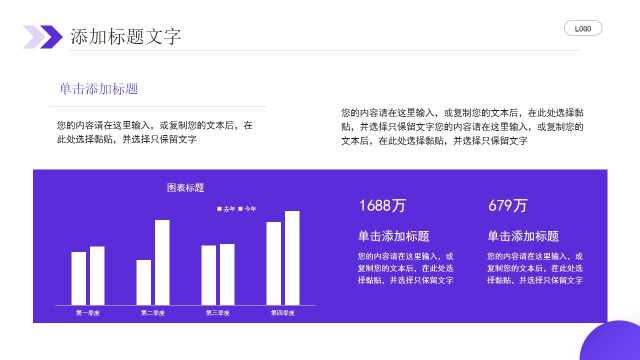
Task: Click the paragraph under the purple heading
Action: point(155,132)
